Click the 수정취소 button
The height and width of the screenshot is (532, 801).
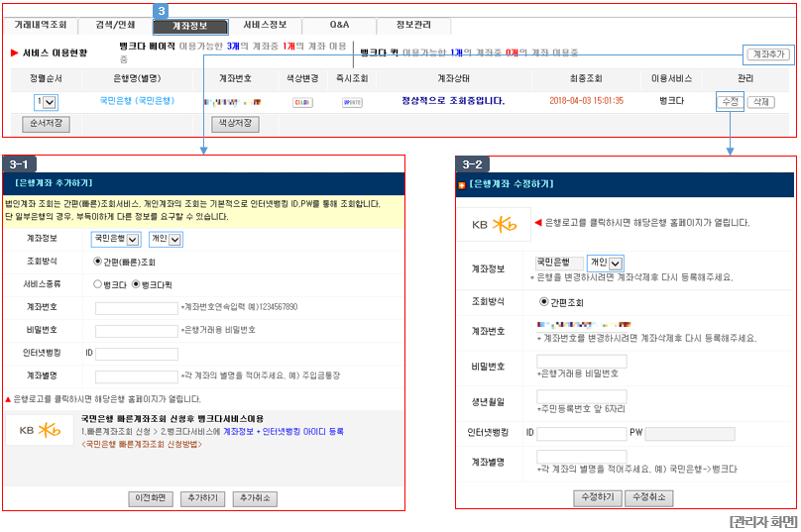pos(649,497)
